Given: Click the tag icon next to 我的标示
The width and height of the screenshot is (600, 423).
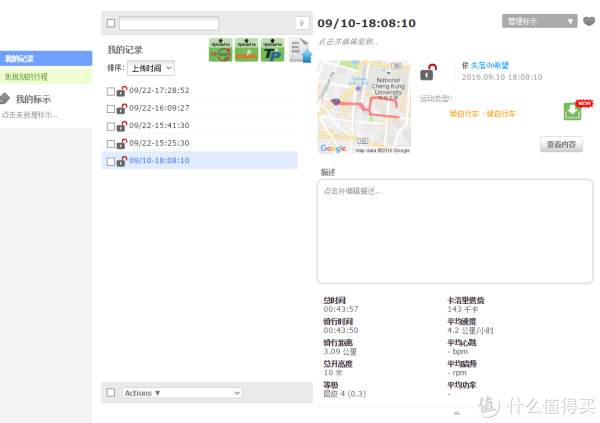Looking at the screenshot, I should (x=5, y=98).
